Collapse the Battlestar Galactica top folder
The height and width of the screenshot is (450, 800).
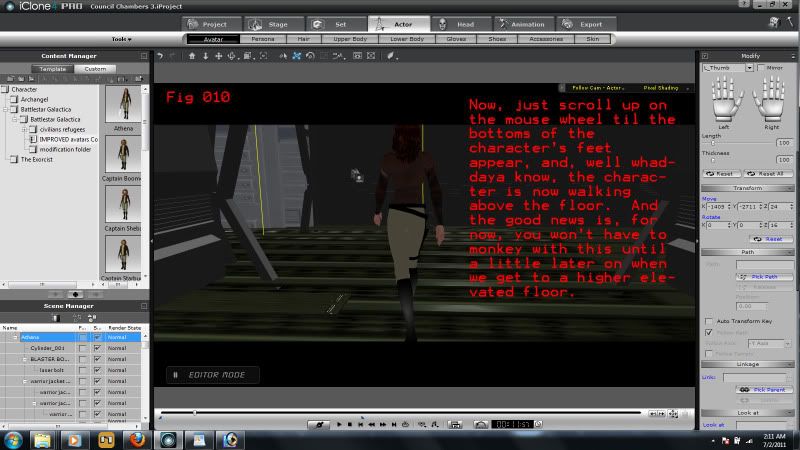pos(6,109)
